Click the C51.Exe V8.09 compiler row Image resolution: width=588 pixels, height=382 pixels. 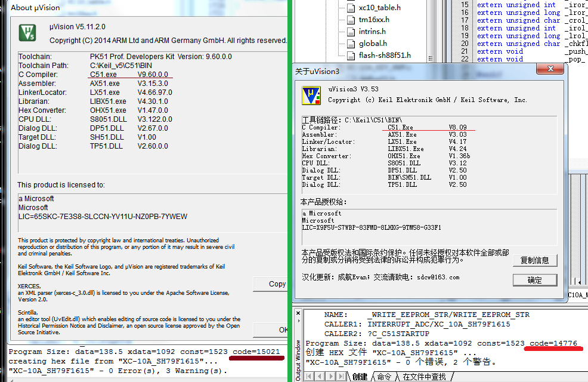(x=385, y=127)
